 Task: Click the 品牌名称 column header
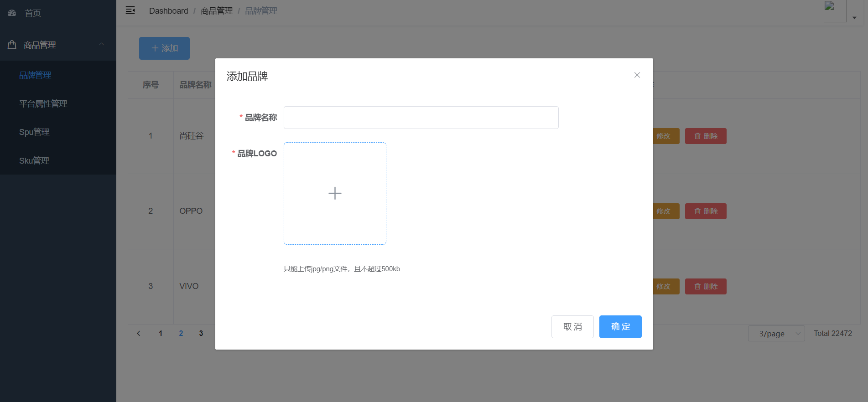click(195, 85)
